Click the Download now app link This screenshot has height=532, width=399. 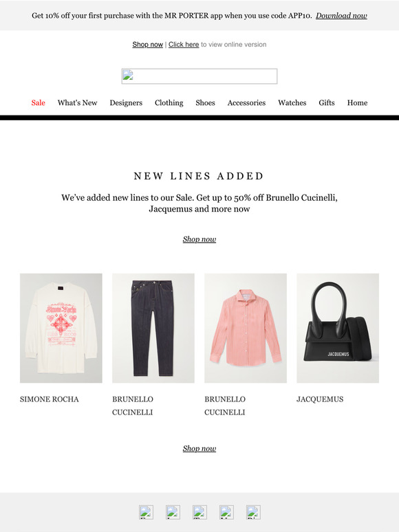[x=341, y=16]
